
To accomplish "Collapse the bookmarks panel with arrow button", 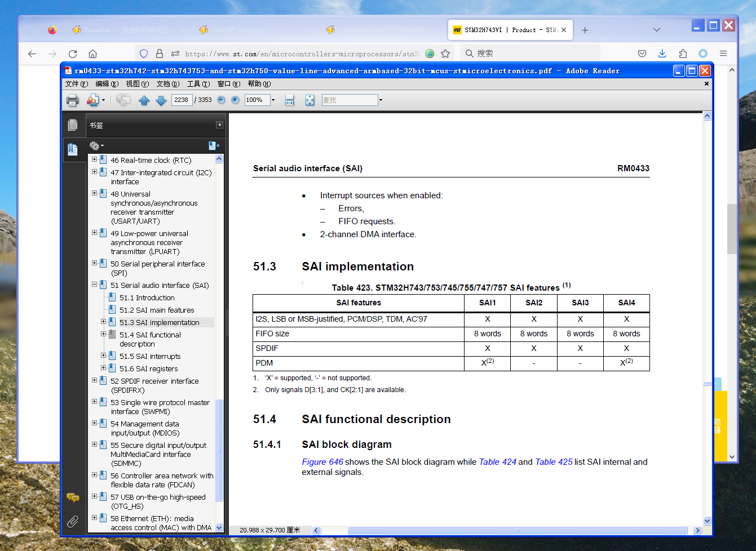I will tap(219, 125).
